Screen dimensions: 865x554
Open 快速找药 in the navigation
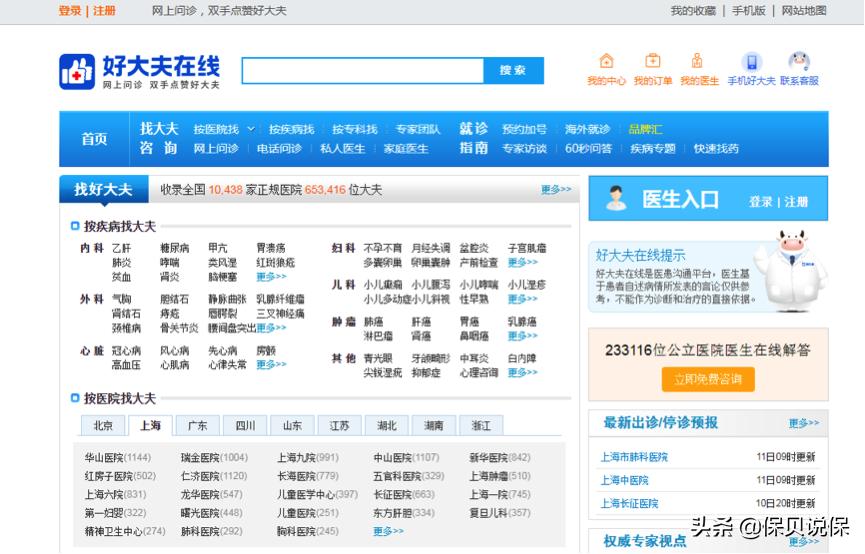(x=716, y=148)
